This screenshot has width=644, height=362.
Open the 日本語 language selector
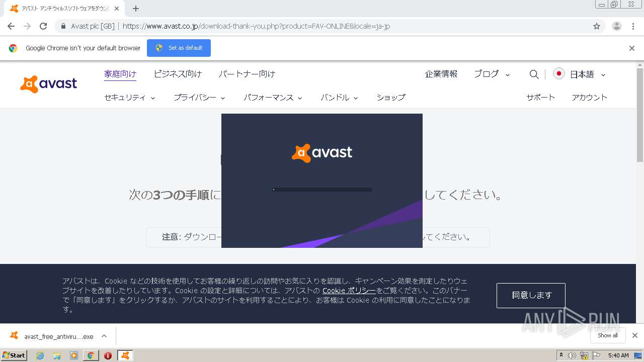coord(587,74)
